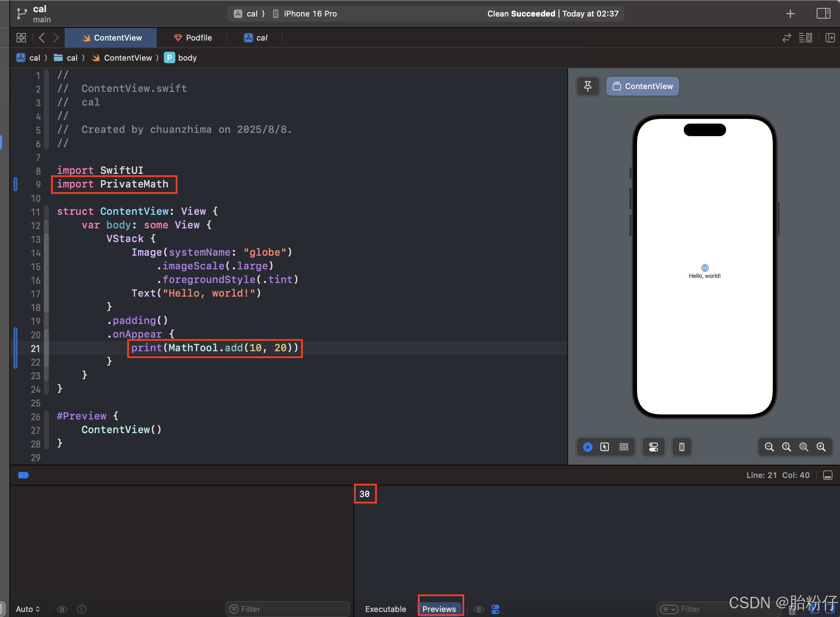The width and height of the screenshot is (840, 617).
Task: Open the Auto variables scope dropdown
Action: pyautogui.click(x=28, y=609)
